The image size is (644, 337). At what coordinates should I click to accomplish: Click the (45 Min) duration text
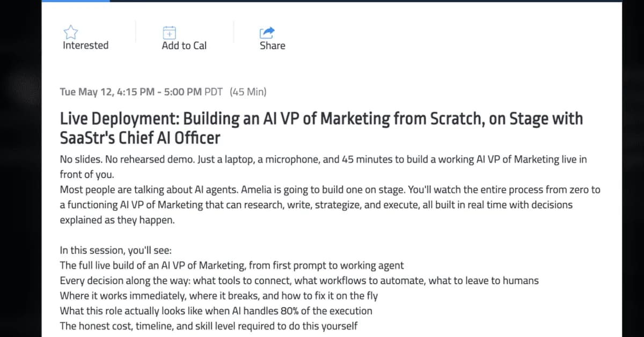tap(248, 92)
